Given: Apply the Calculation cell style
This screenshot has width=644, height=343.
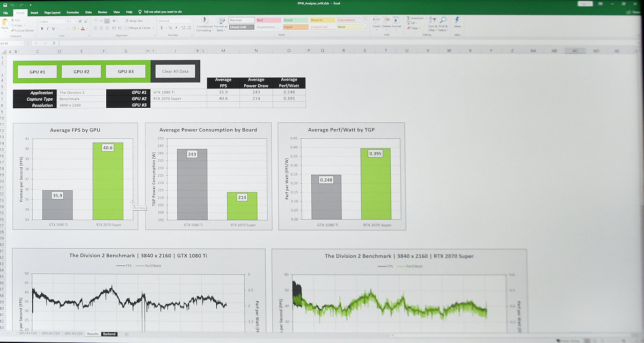Looking at the screenshot, I should tap(349, 20).
